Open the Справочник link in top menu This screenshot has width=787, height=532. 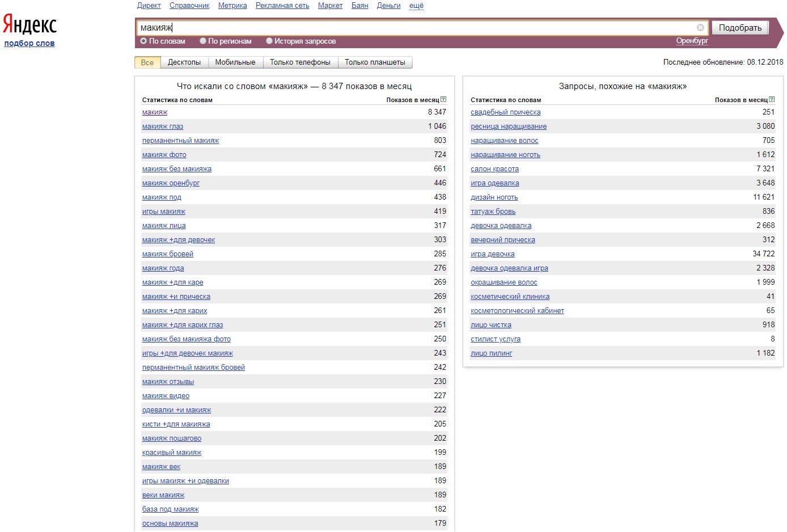[x=189, y=6]
